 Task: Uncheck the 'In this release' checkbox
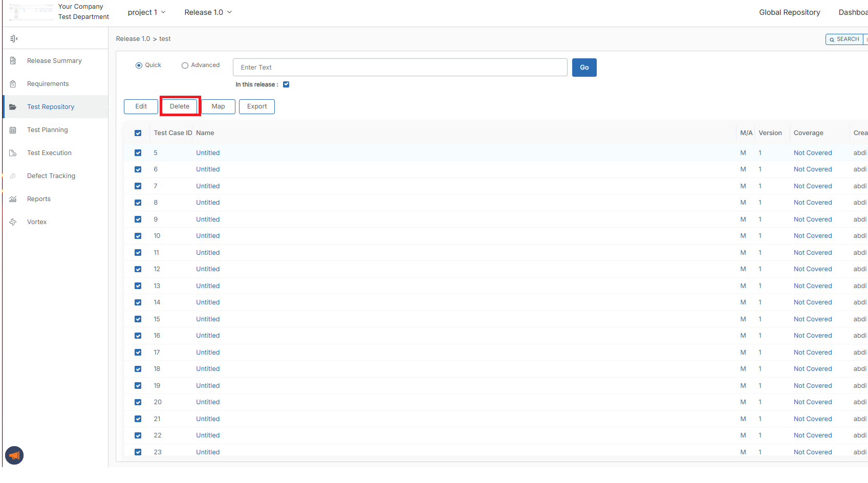286,85
